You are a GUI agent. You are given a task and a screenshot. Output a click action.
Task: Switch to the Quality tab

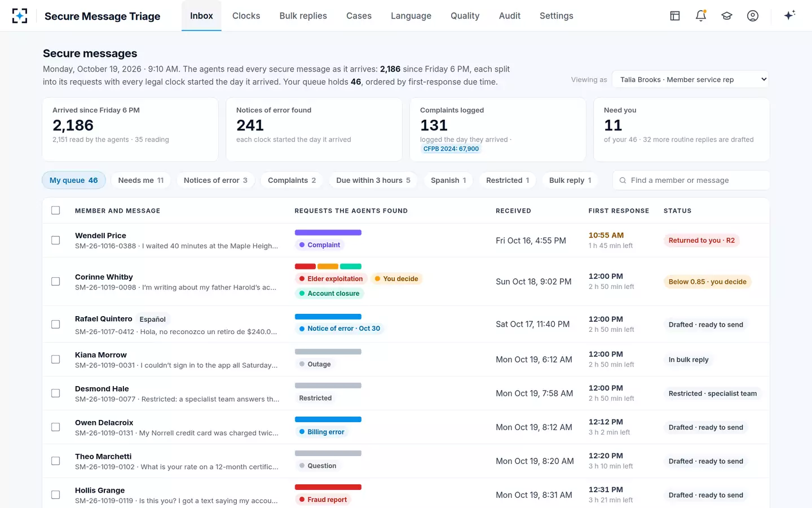click(465, 16)
